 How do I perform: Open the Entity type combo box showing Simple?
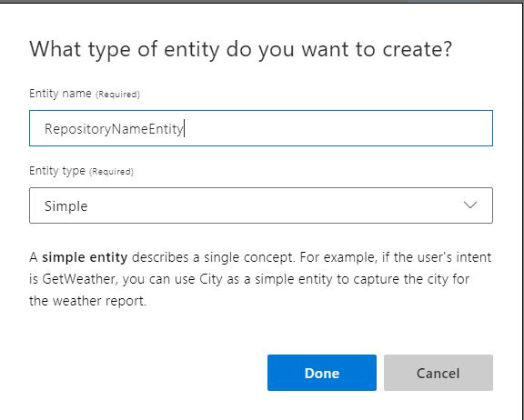(x=261, y=205)
